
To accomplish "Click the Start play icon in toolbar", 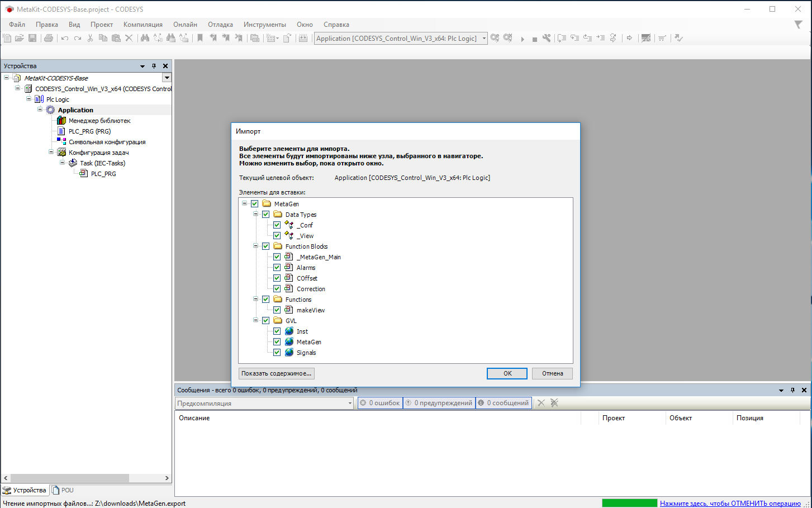I will pos(523,39).
